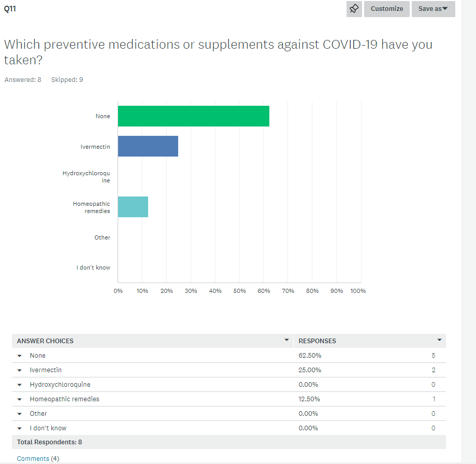Expand the Ivermectin answer row arrow
Image resolution: width=476 pixels, height=464 pixels.
click(x=20, y=370)
